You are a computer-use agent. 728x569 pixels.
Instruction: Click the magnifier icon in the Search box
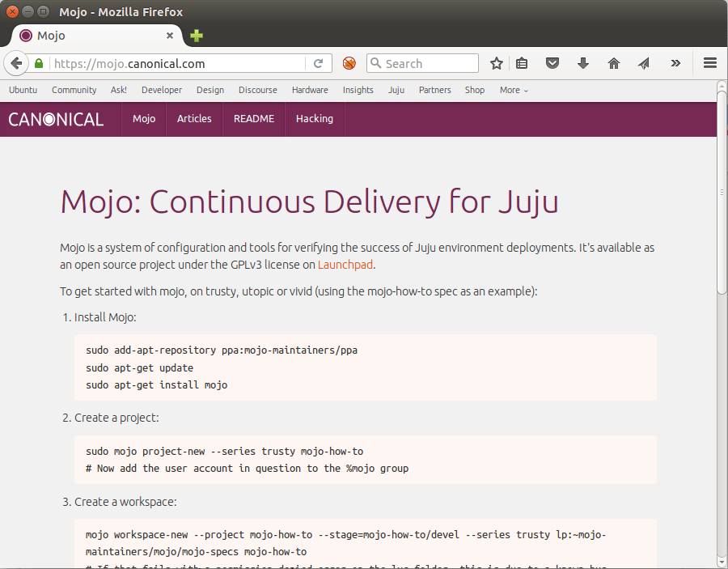tap(375, 62)
